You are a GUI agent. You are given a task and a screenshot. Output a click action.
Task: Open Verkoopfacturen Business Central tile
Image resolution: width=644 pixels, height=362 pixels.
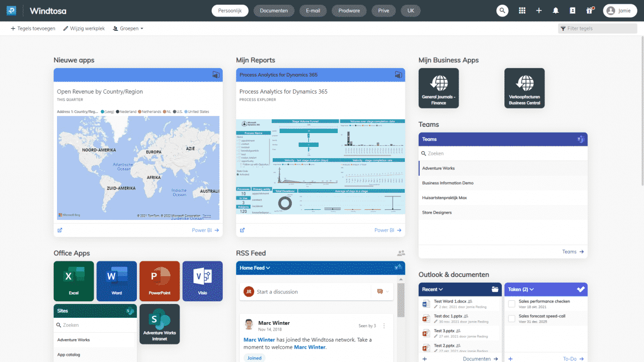(525, 88)
